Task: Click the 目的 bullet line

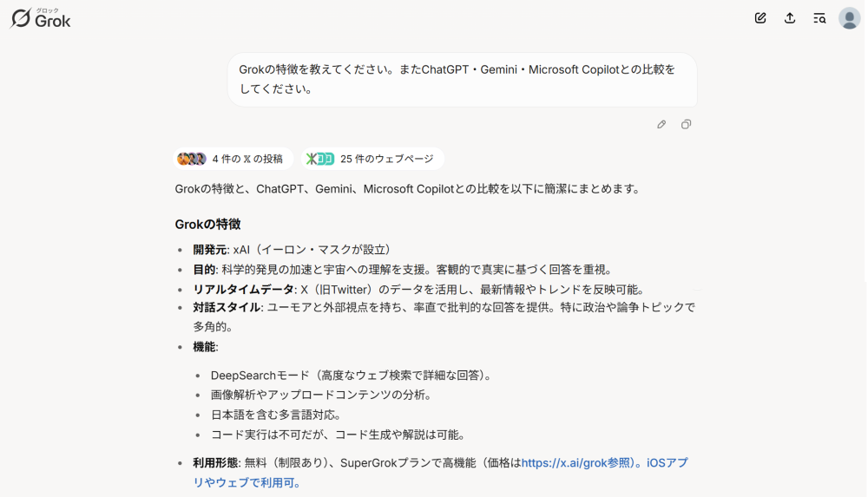Action: pyautogui.click(x=404, y=270)
